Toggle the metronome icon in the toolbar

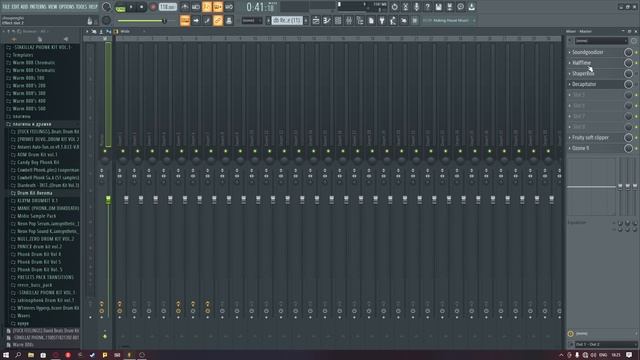(x=184, y=7)
